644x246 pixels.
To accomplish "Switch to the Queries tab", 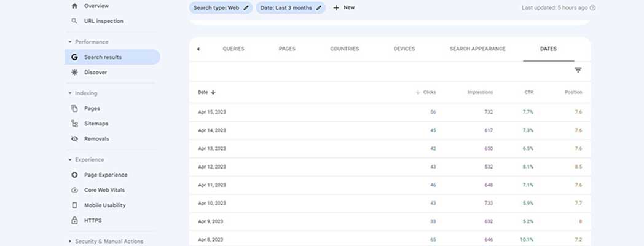I will [233, 49].
